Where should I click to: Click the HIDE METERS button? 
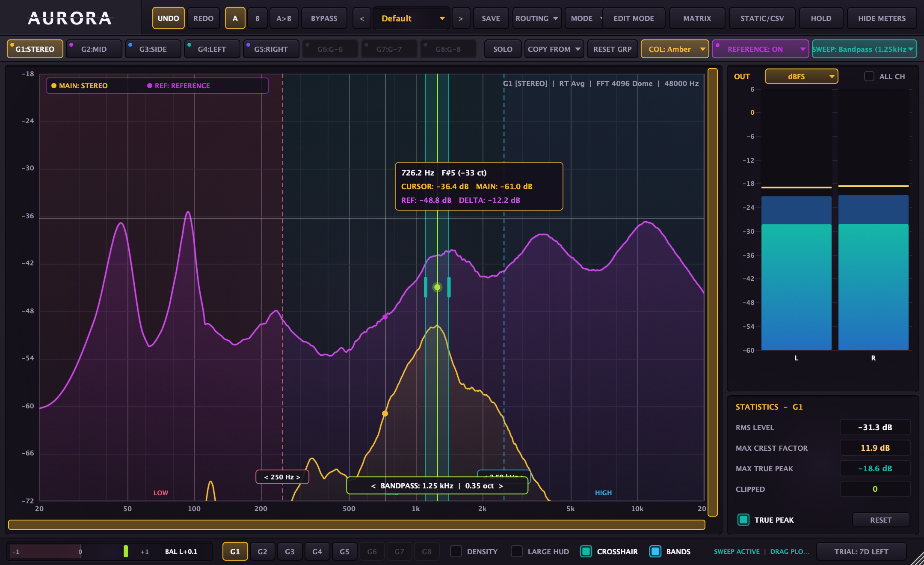point(882,18)
